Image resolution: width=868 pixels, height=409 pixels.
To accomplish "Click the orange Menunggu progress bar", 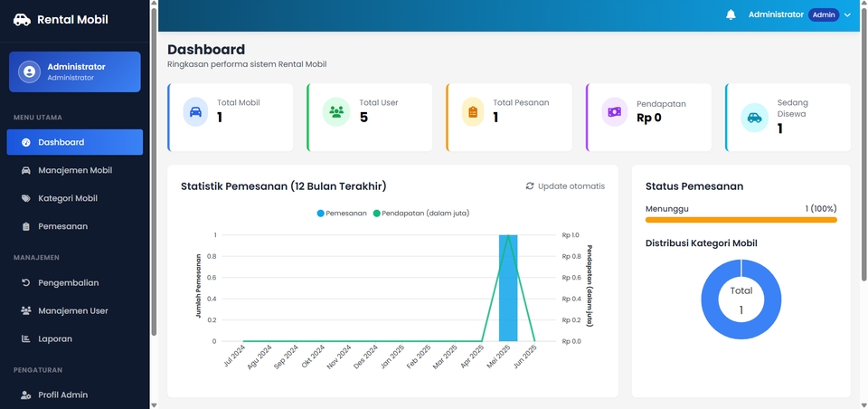I will click(741, 220).
